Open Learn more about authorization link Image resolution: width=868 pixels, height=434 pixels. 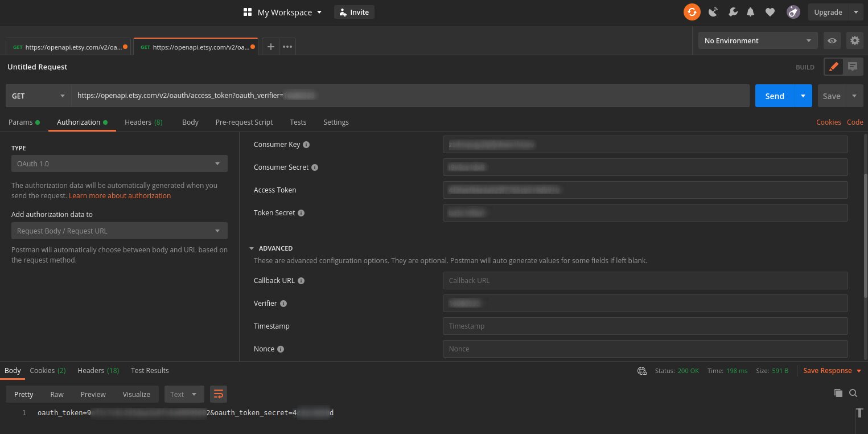click(120, 195)
